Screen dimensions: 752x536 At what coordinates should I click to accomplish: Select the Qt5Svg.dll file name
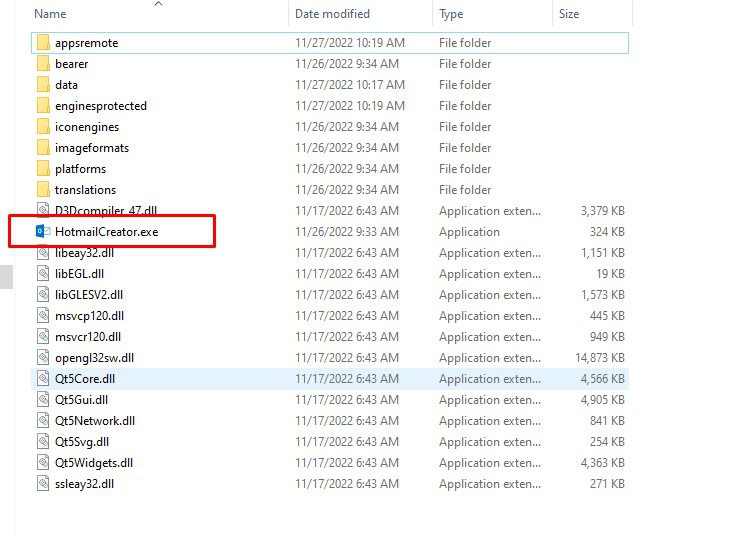point(82,442)
